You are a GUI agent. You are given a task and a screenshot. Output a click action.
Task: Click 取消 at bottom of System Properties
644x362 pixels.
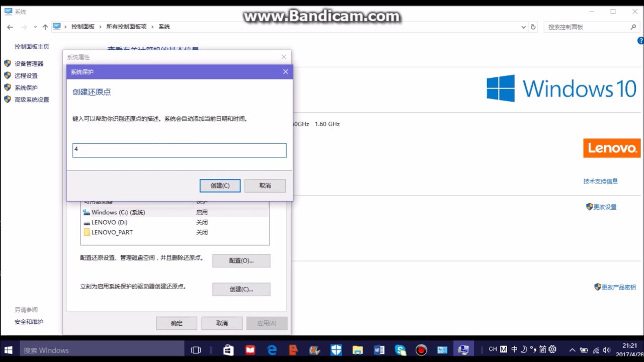tap(222, 323)
